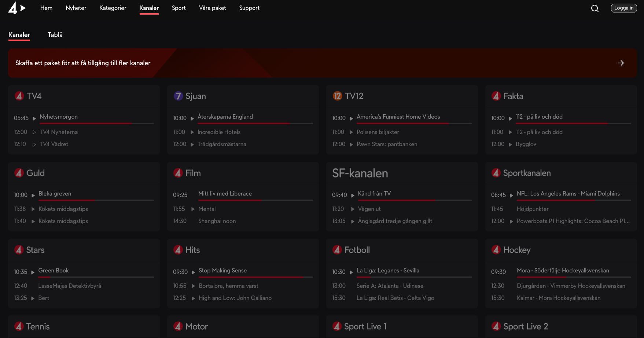Open the search magnifier

pos(595,8)
